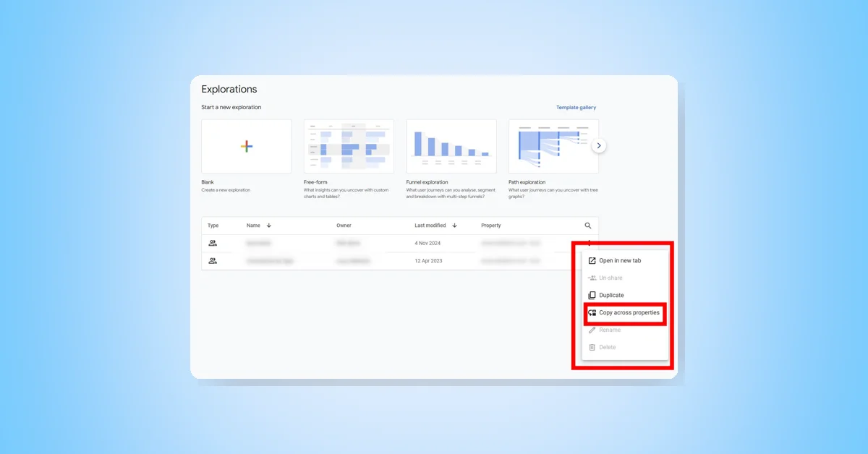868x454 pixels.
Task: Select the Path exploration template thumbnail
Action: point(553,146)
